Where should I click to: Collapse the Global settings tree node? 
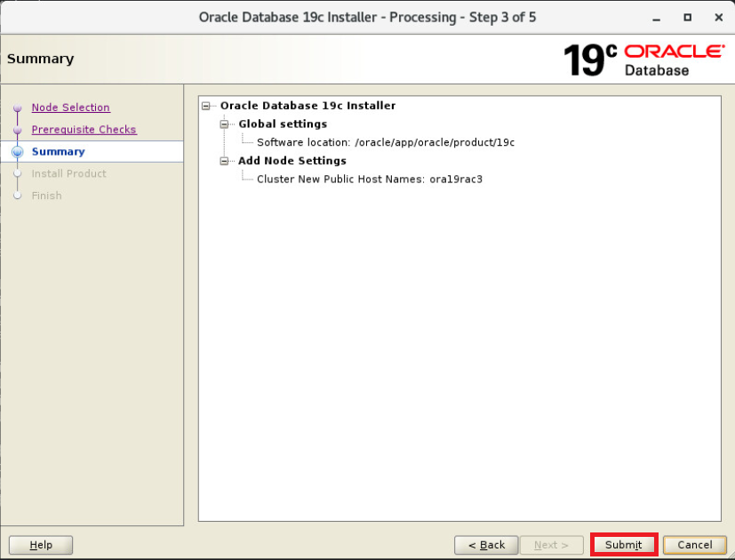tap(225, 124)
